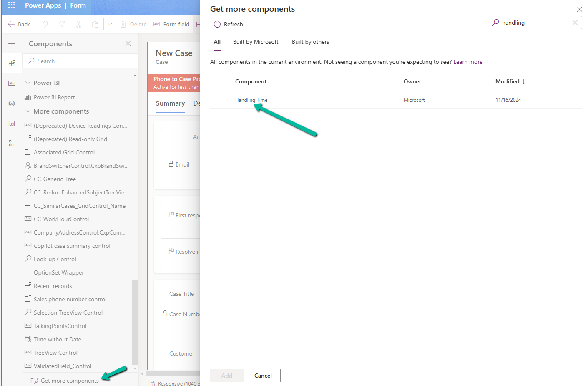Switch to Built by others tab
This screenshot has height=386, width=588.
[x=310, y=42]
